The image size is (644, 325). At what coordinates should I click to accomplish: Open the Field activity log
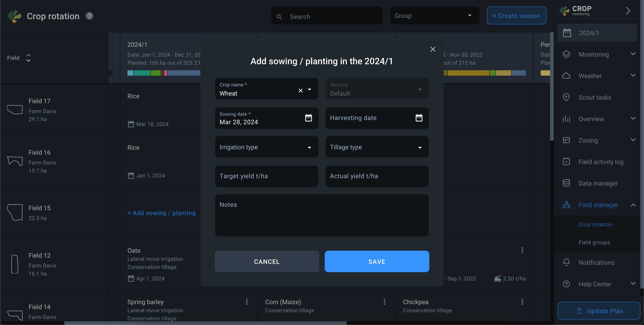[600, 162]
